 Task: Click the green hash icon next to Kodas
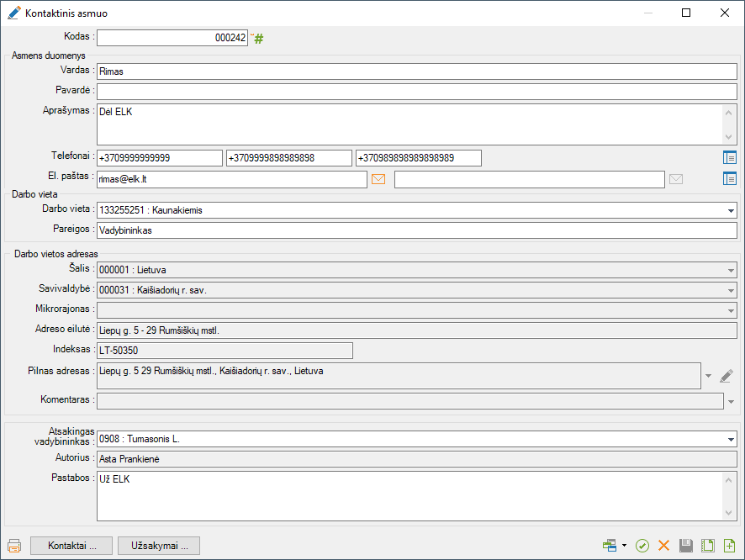[x=259, y=39]
